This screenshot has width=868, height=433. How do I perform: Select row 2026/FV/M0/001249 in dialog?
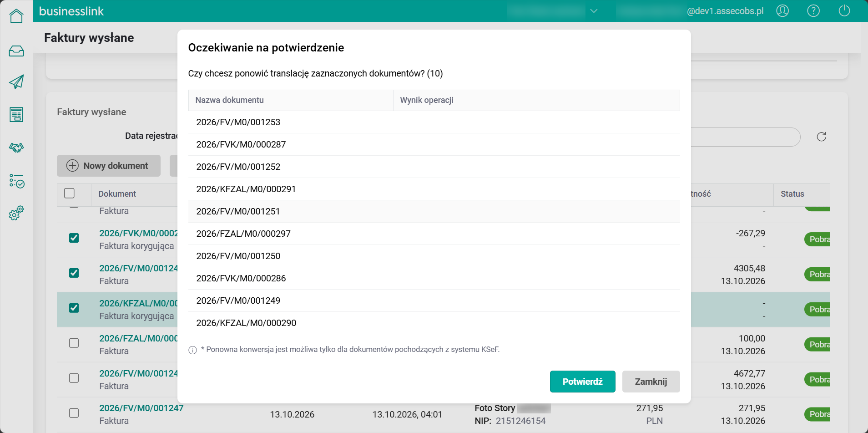[434, 301]
